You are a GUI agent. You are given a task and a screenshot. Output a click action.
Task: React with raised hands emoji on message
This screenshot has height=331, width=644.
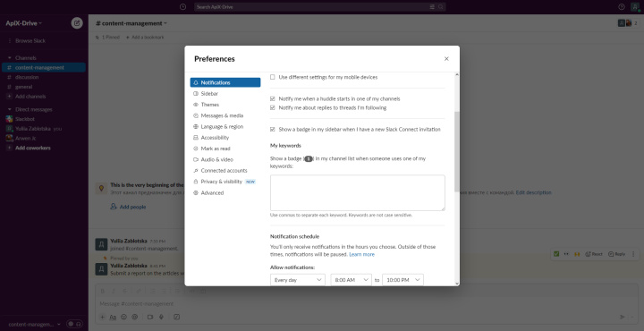pyautogui.click(x=577, y=254)
